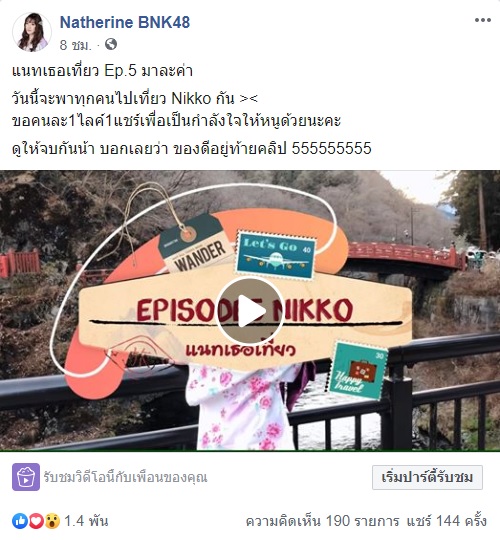
Task: Play the Episode Nikko video
Action: point(250,311)
